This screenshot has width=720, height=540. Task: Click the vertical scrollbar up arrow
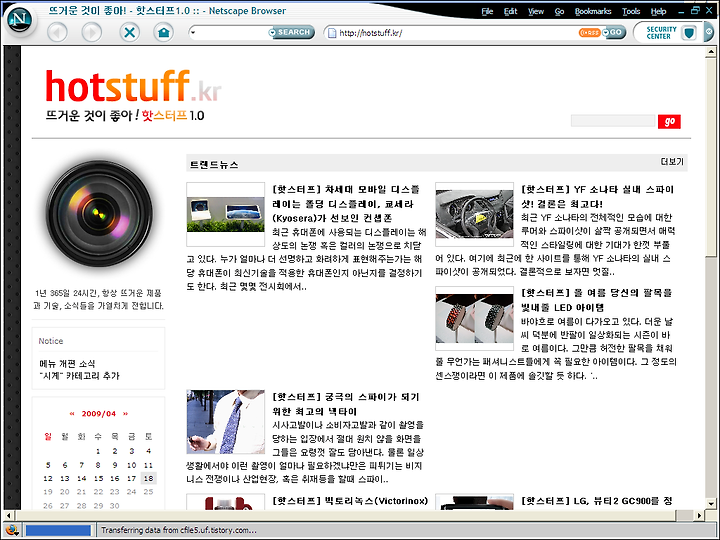710,52
